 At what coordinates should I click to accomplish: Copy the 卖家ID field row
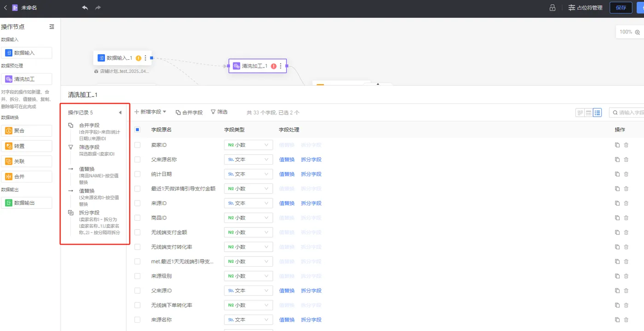click(x=617, y=145)
